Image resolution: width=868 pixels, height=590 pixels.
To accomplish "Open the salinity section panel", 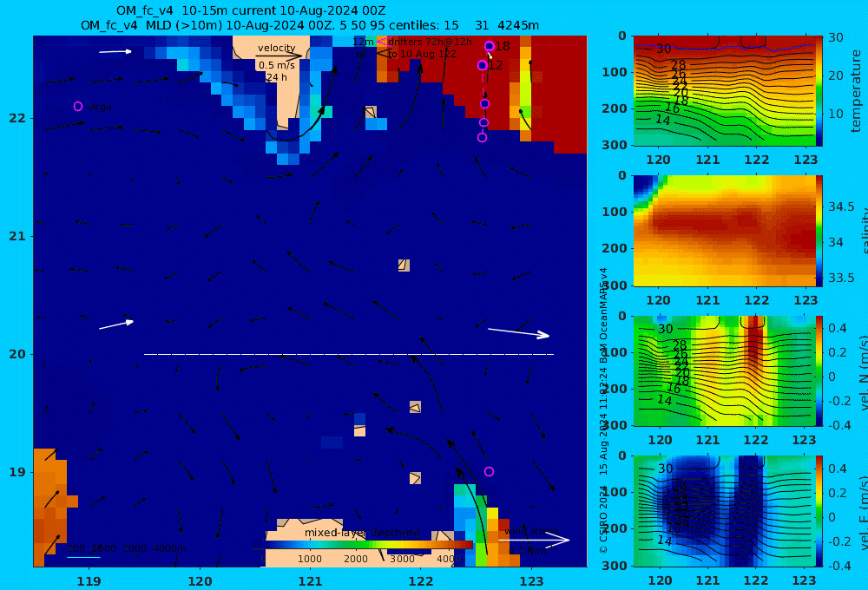I will (x=724, y=231).
